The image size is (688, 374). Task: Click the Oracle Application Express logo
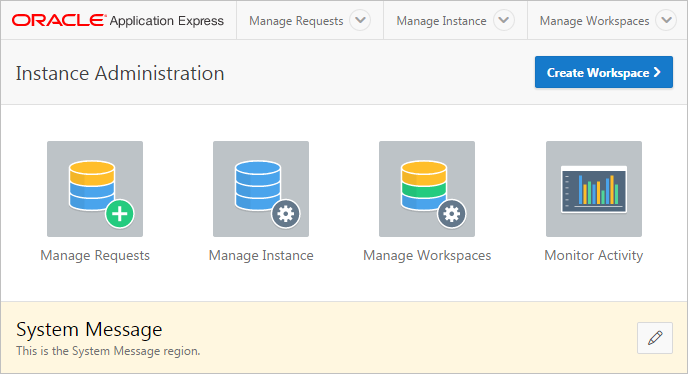118,20
